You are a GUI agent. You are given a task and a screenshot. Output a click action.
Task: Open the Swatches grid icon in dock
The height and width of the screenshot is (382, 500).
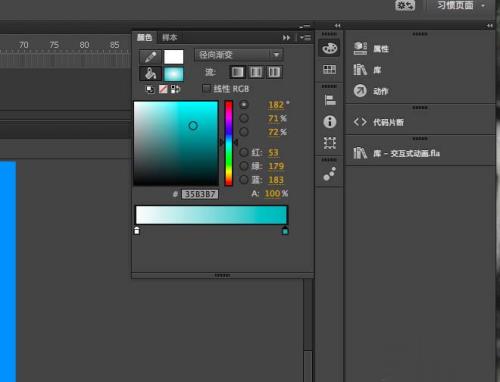[x=329, y=69]
